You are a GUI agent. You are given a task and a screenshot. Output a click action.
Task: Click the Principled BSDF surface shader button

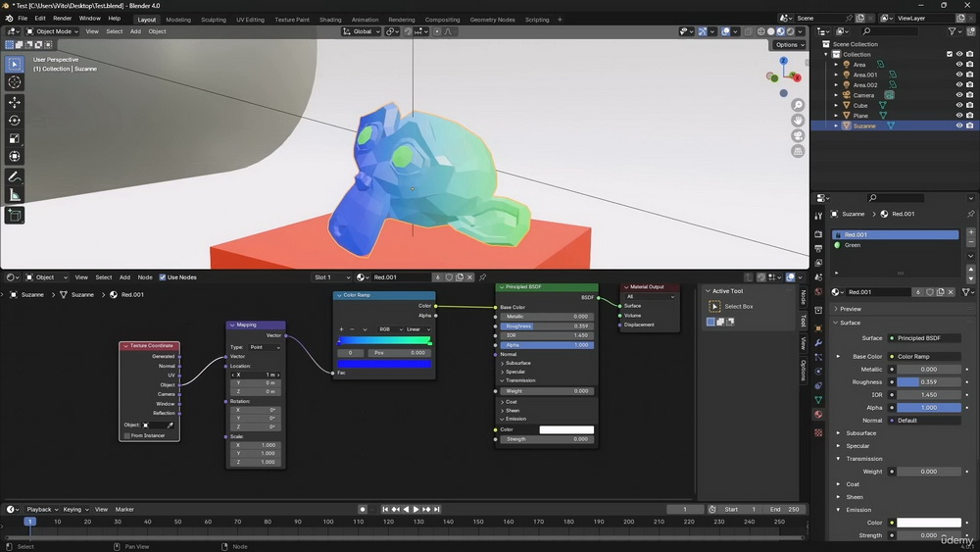coord(925,338)
